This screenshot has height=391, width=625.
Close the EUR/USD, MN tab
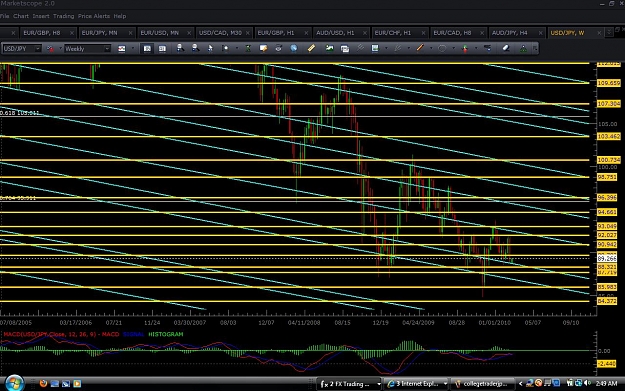pyautogui.click(x=189, y=33)
